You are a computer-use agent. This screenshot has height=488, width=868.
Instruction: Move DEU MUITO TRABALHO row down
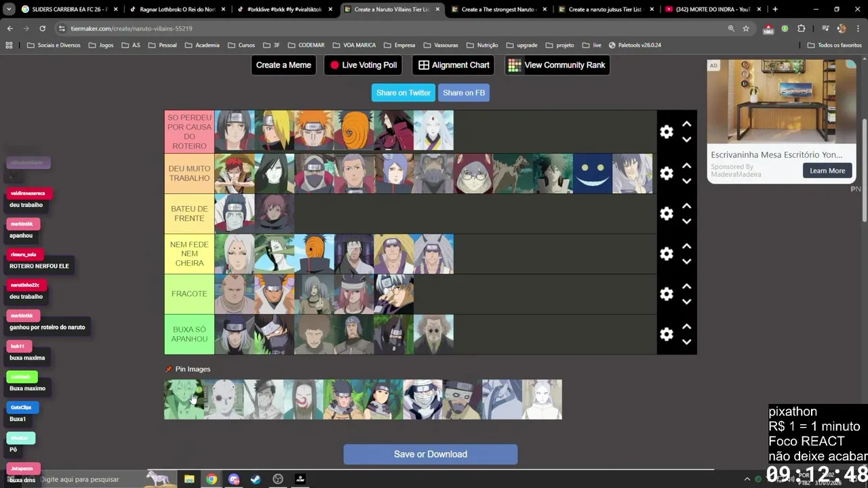(x=686, y=181)
